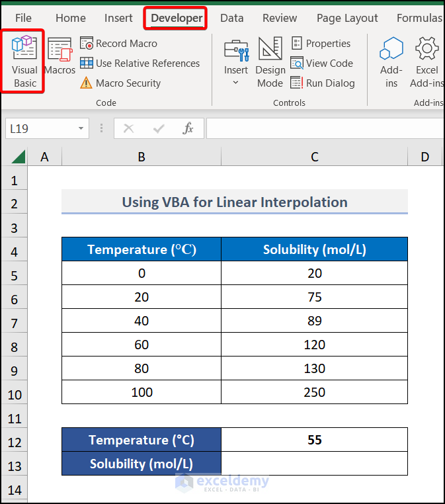The width and height of the screenshot is (445, 504).
Task: Click the Add-ins button
Action: [391, 61]
